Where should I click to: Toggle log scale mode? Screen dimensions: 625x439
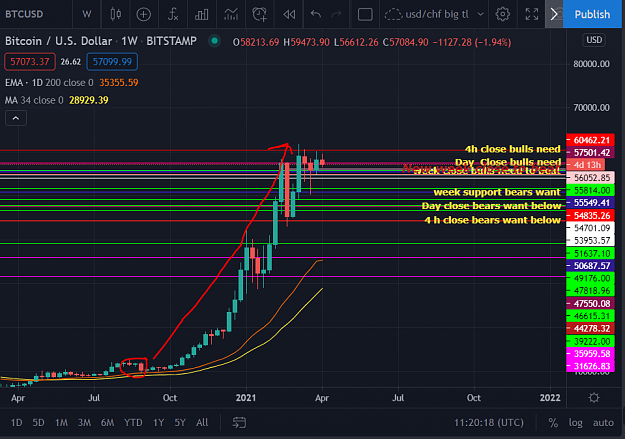(x=576, y=423)
